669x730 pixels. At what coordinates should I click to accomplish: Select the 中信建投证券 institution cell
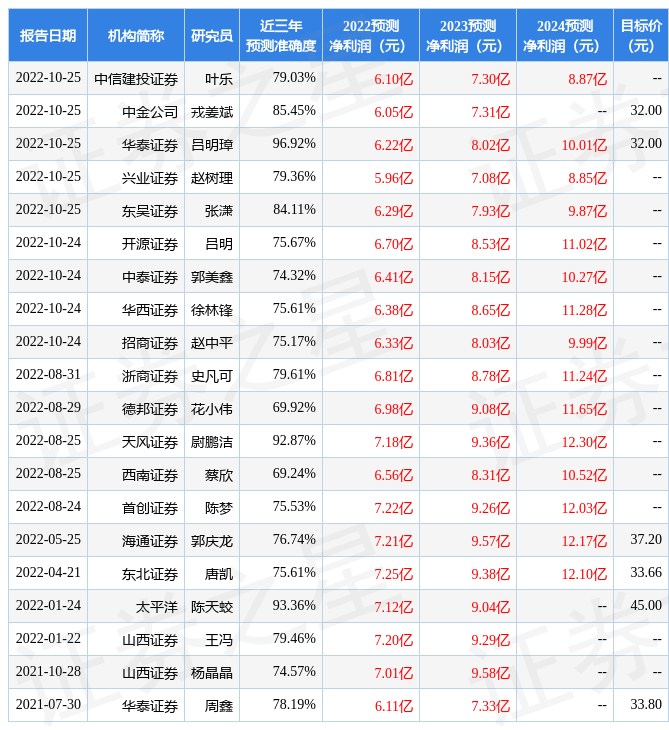click(x=136, y=79)
